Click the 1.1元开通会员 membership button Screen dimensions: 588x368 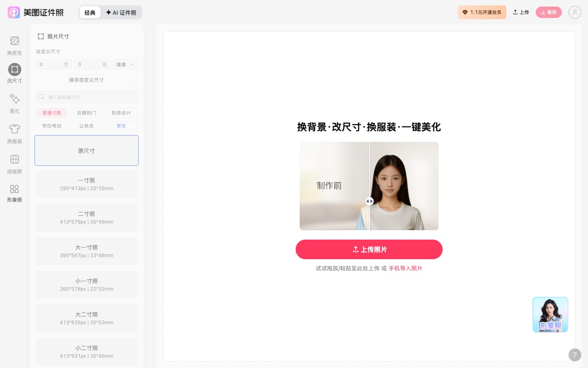pos(482,12)
